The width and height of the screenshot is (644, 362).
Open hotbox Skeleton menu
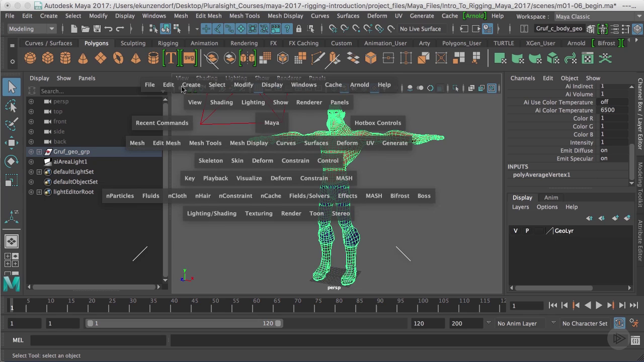coord(210,160)
